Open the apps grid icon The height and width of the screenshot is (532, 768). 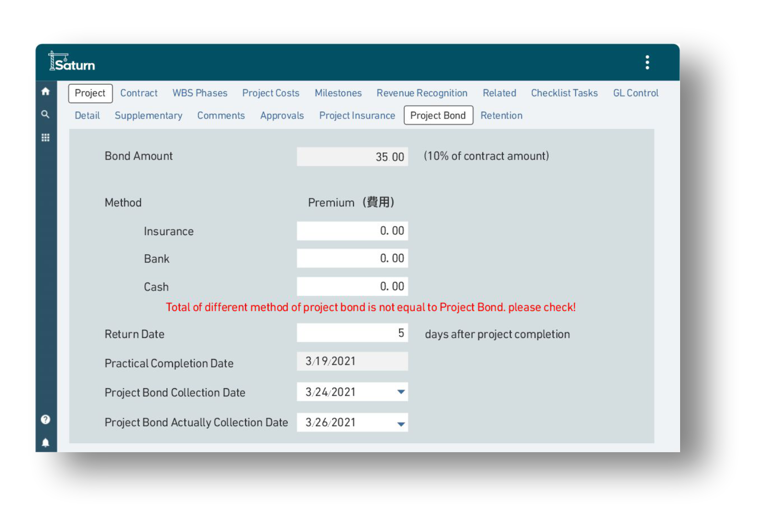pyautogui.click(x=45, y=138)
